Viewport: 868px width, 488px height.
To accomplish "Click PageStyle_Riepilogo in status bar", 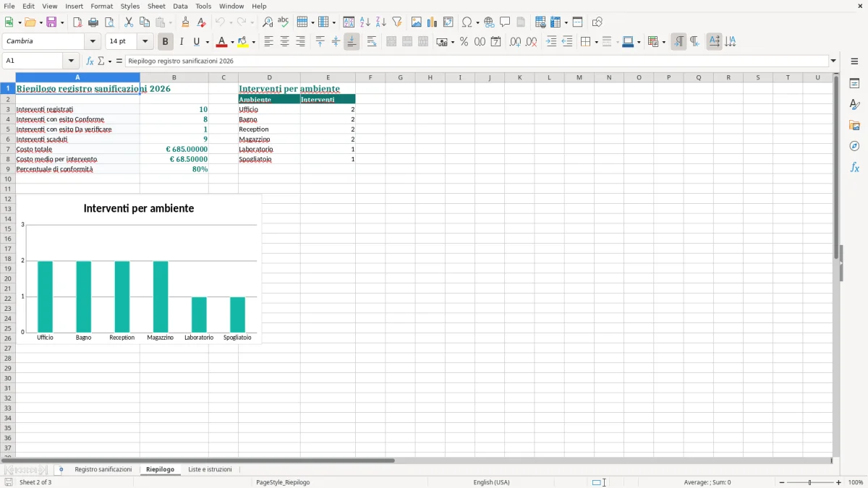I will coord(283,482).
